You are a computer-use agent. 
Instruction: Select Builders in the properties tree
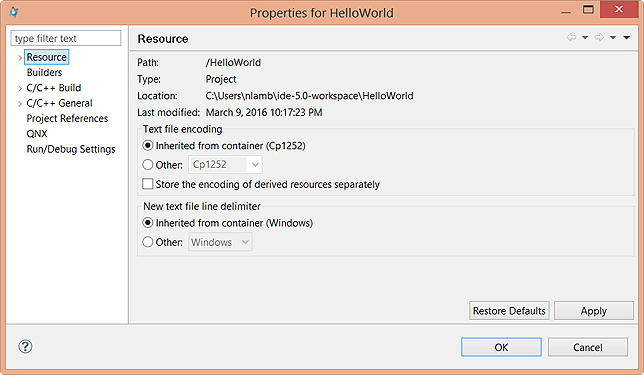(x=44, y=72)
